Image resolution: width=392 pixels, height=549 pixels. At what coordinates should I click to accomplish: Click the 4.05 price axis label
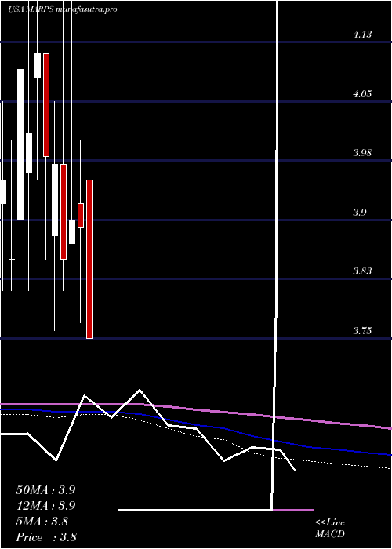click(362, 94)
